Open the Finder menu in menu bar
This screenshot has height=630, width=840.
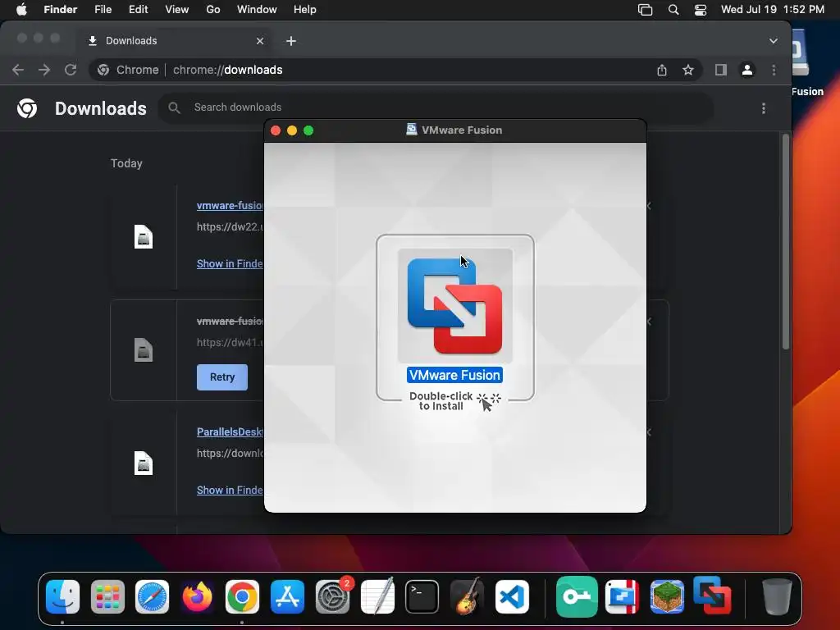pos(60,10)
